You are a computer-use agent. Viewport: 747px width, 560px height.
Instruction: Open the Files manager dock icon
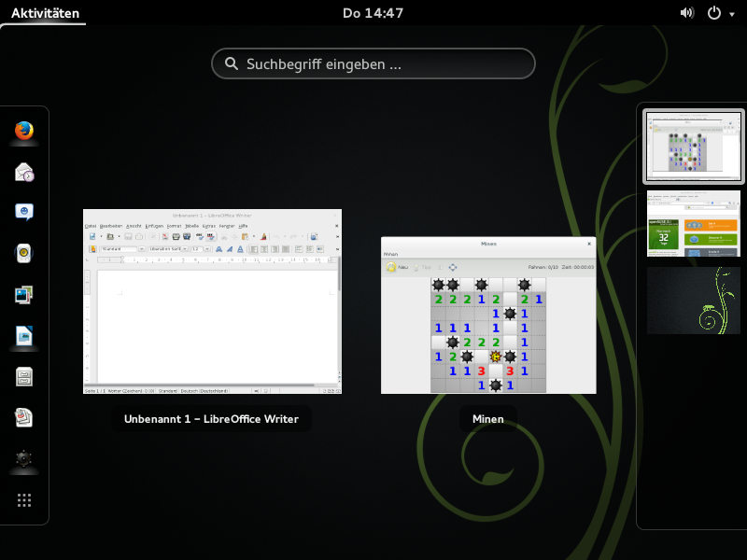[24, 377]
